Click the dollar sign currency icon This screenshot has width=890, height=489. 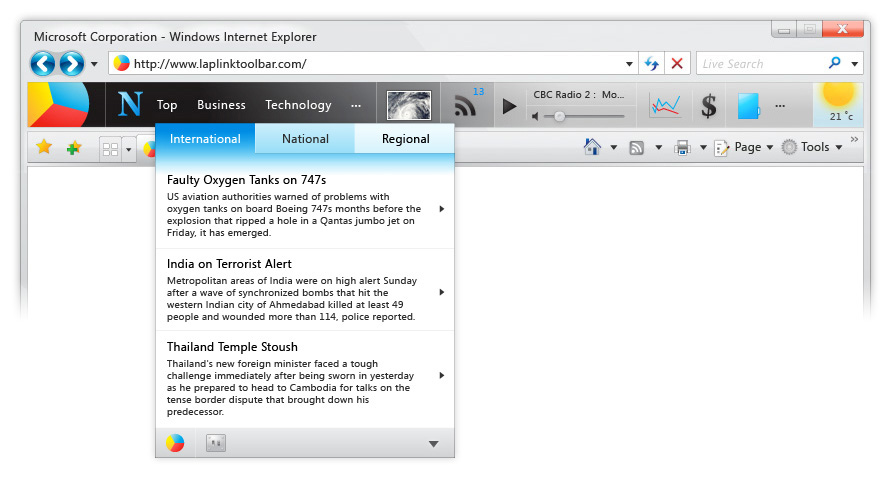[x=709, y=105]
